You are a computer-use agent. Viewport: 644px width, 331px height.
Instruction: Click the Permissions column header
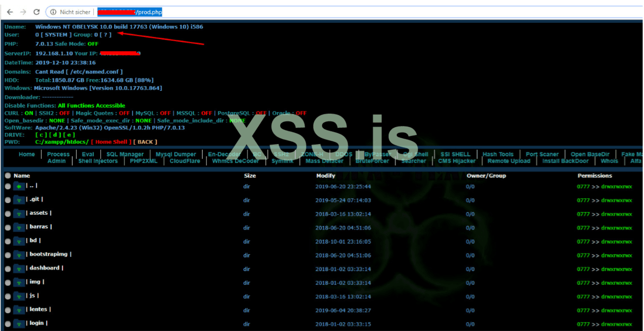[595, 176]
